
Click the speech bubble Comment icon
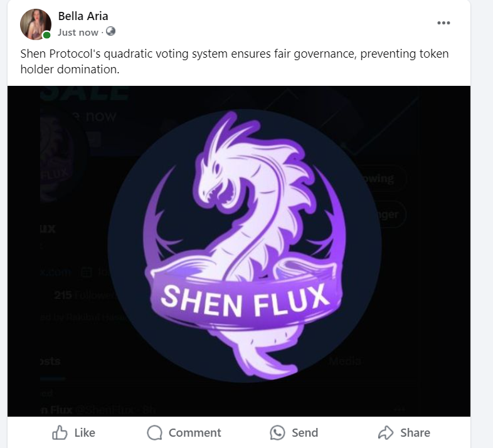pos(155,432)
